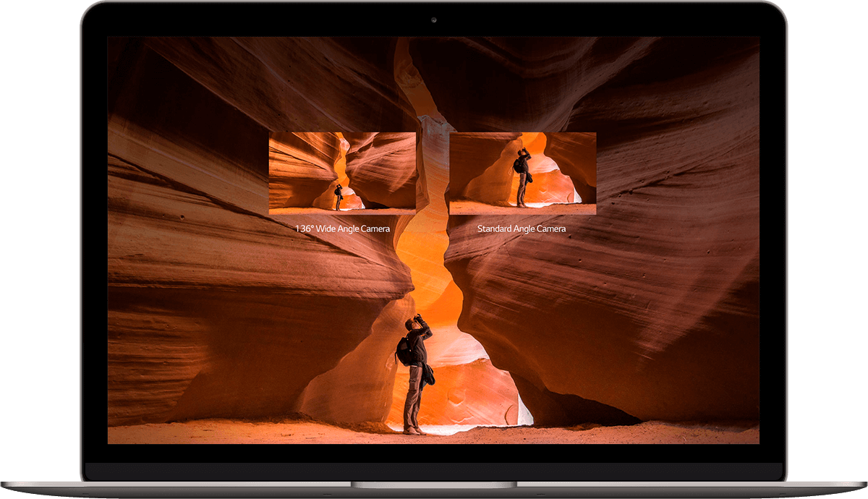Viewport: 868px width, 499px height.
Task: Click the backpack in the standard angle thumbnail
Action: [516, 166]
